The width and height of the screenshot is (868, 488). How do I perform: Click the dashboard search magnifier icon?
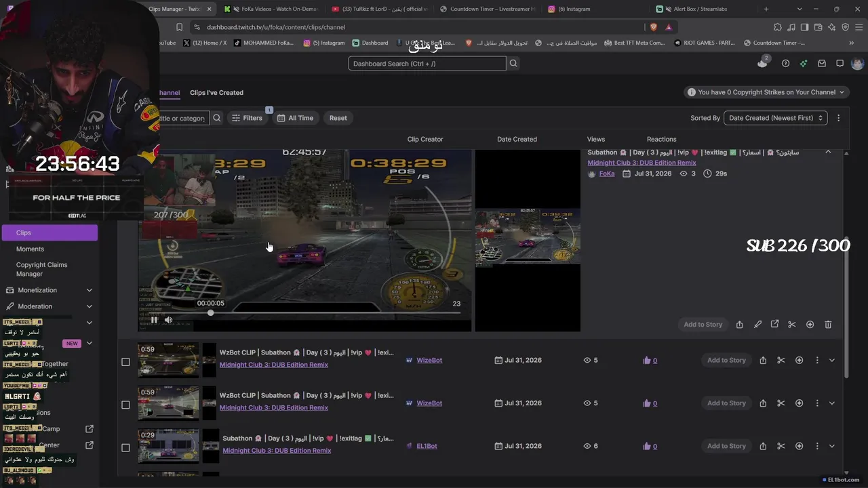(513, 63)
